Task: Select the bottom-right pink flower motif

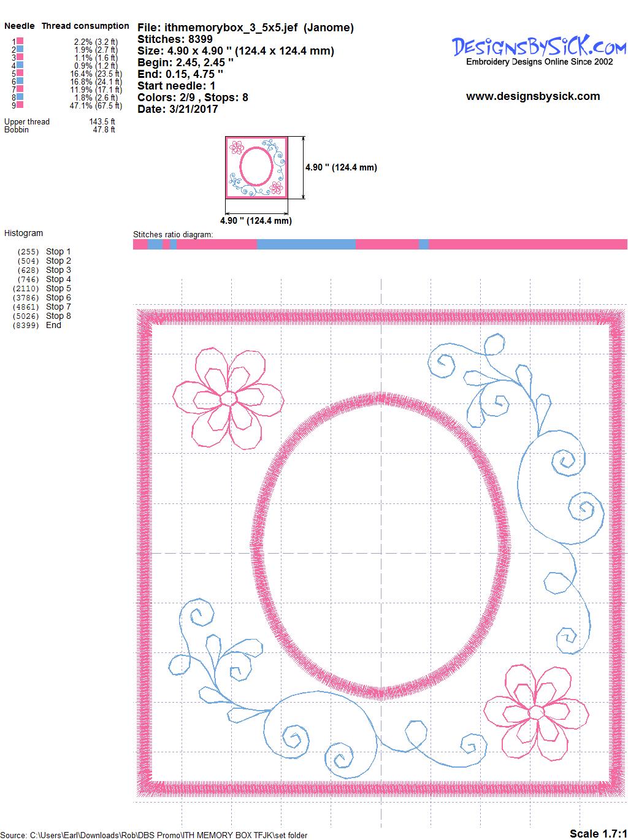Action: 535,712
